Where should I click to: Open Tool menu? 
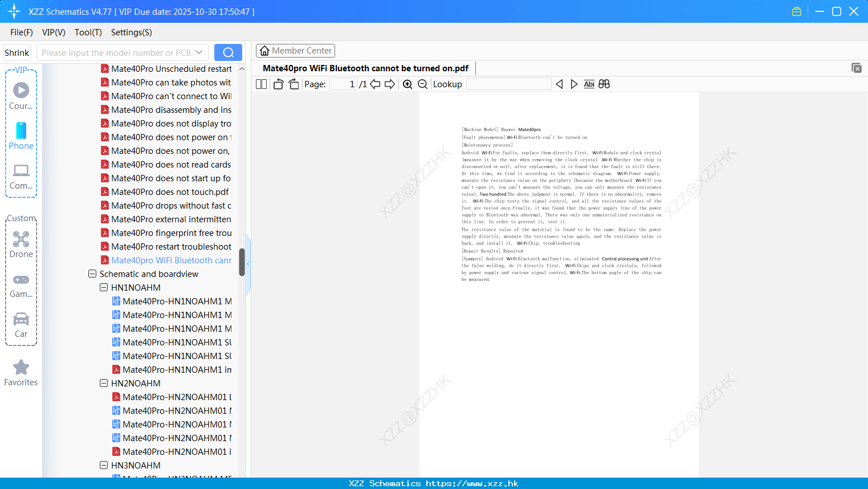coord(88,32)
